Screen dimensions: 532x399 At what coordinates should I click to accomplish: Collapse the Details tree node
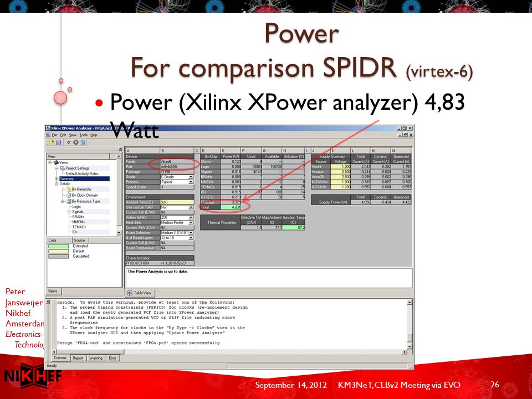(x=57, y=184)
